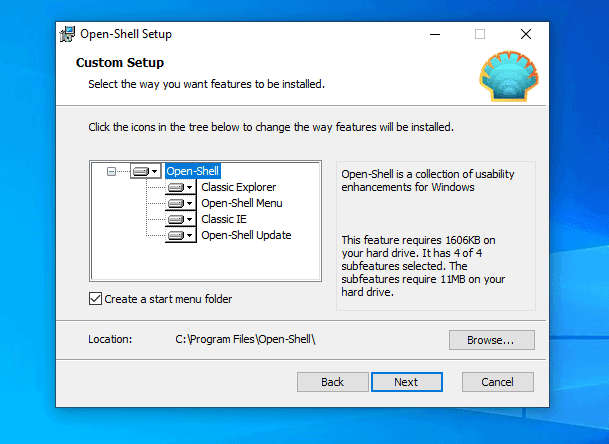Uncheck Create a start menu folder
This screenshot has width=609, height=444.
[95, 299]
